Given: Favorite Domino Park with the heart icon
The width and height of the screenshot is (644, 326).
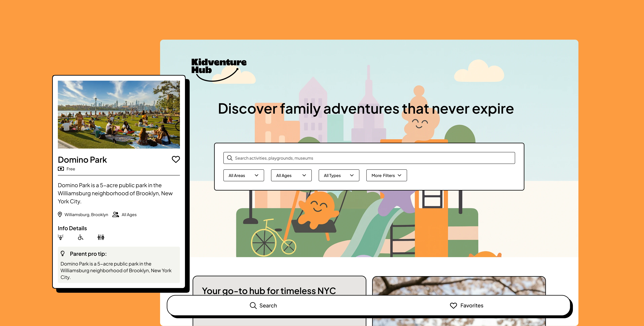Looking at the screenshot, I should point(176,159).
